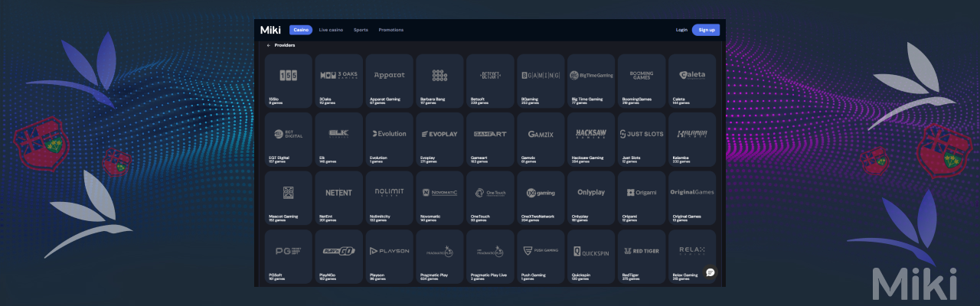
Task: Select the Red Tiger provider logo
Action: pyautogui.click(x=642, y=251)
